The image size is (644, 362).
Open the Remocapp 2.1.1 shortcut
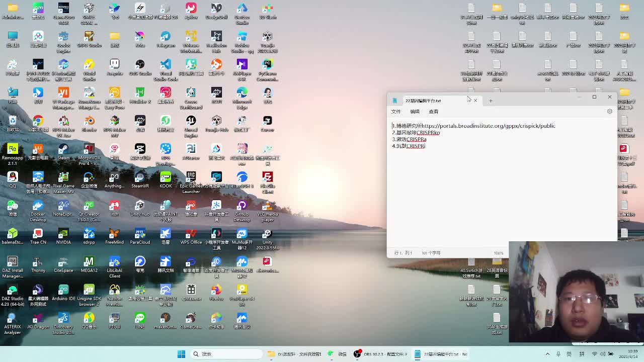coord(13,154)
